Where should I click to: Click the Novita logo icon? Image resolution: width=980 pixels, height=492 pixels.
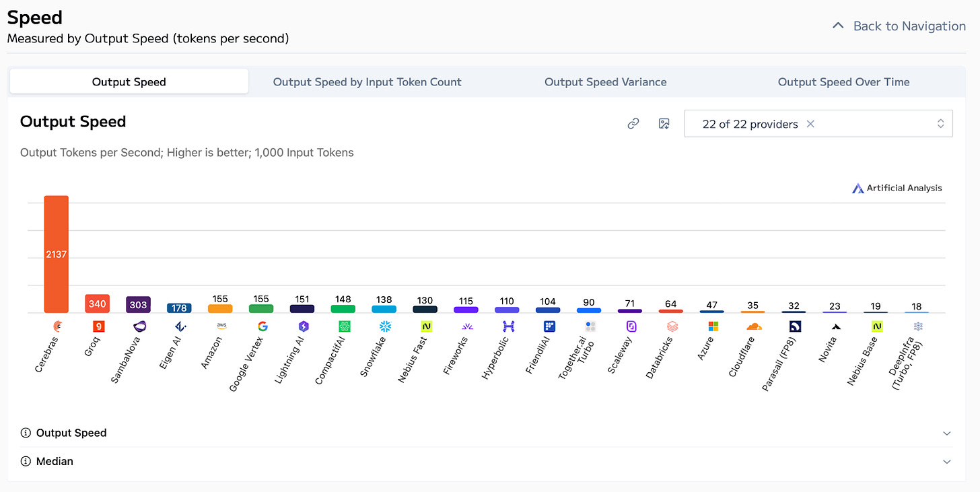pos(837,326)
